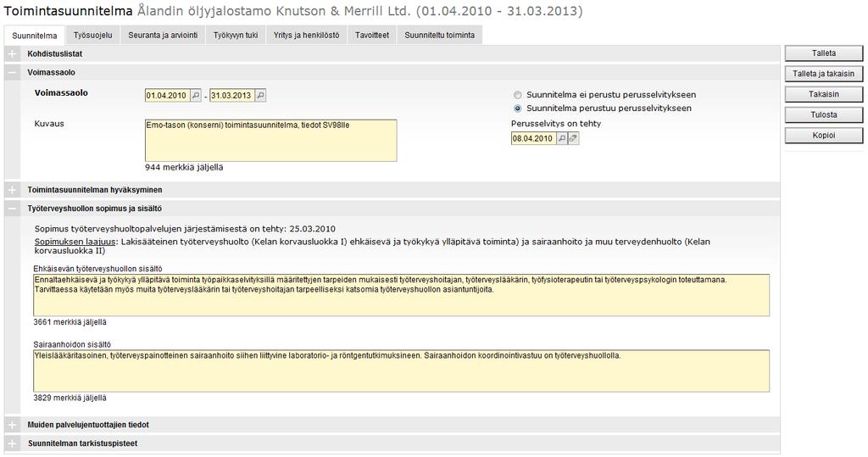Click the 'Perusselvitys on tehty' label
This screenshot has height=457, width=868.
tap(556, 124)
